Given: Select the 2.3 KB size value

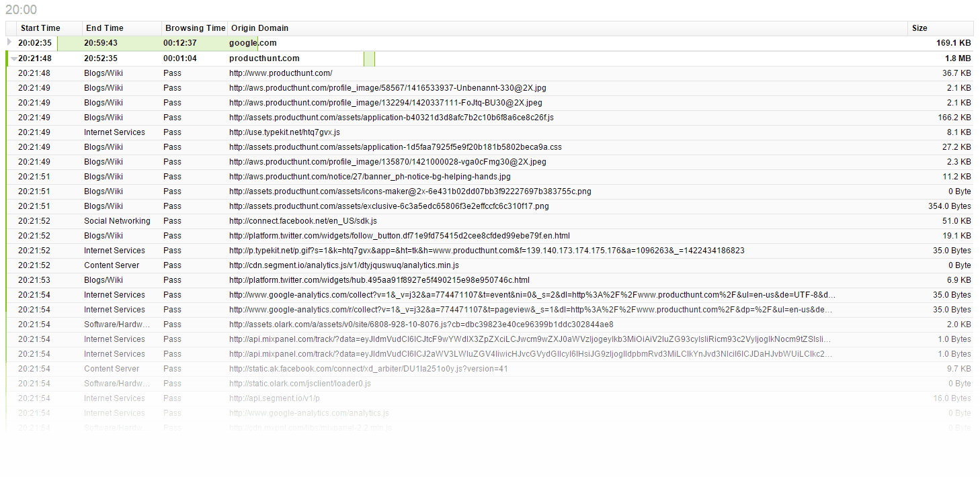Looking at the screenshot, I should pyautogui.click(x=959, y=162).
